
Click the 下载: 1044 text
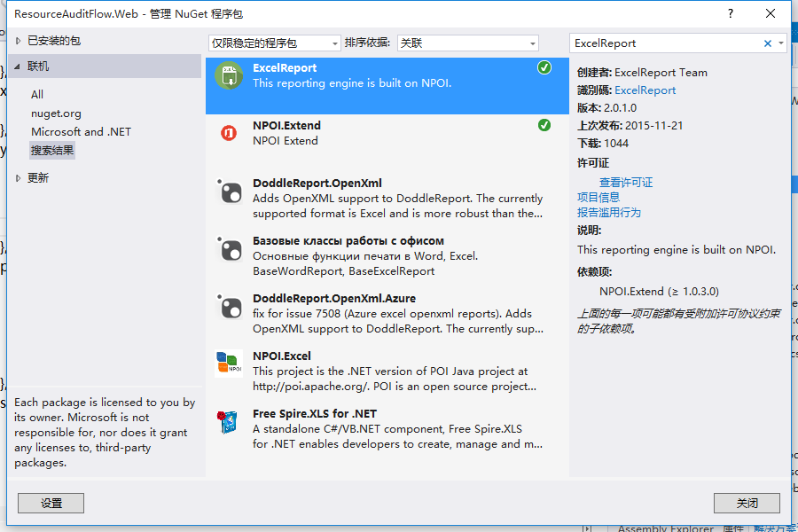603,144
